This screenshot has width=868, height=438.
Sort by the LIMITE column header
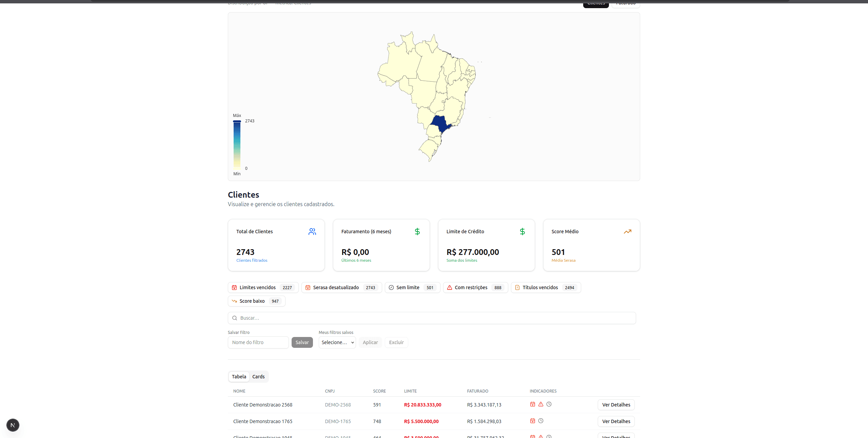pyautogui.click(x=410, y=391)
